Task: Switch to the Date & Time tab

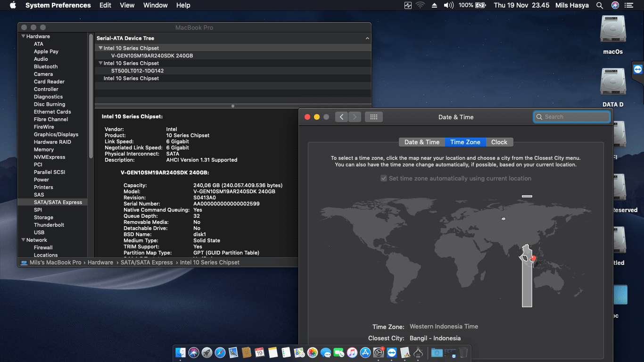Action: [421, 142]
